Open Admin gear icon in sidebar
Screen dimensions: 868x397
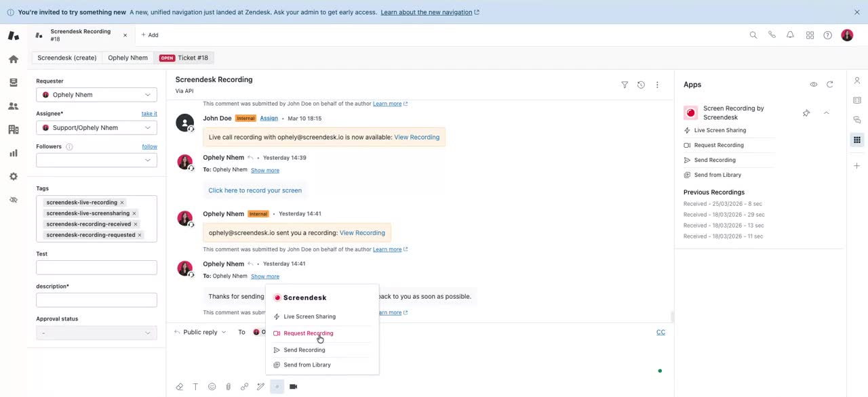[14, 176]
